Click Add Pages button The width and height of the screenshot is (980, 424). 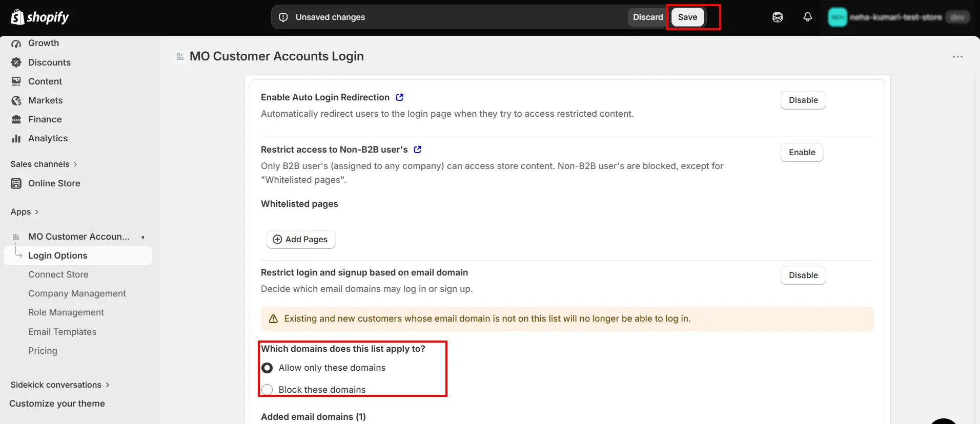coord(301,239)
